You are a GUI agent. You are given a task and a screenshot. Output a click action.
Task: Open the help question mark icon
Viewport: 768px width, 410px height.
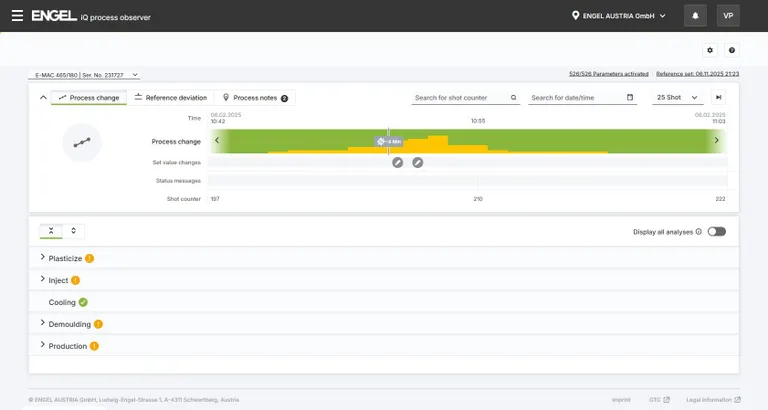732,50
